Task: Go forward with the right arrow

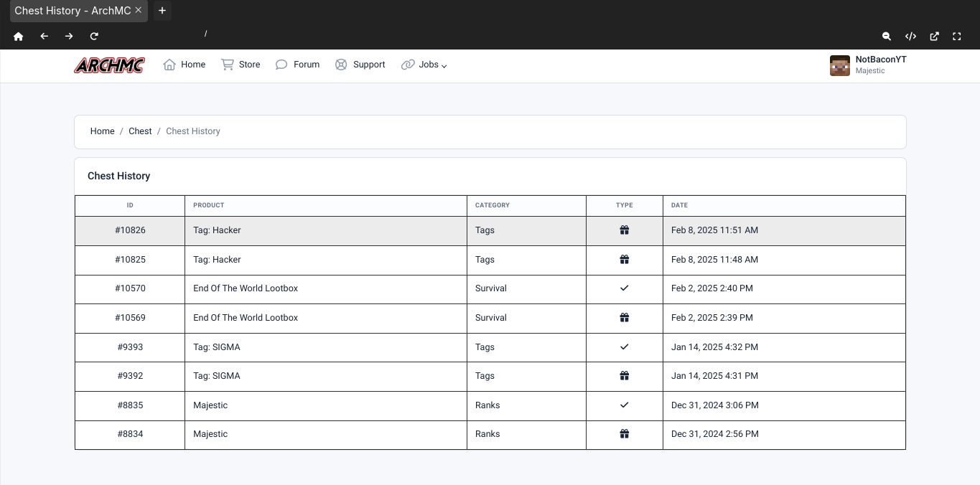Action: [x=69, y=36]
